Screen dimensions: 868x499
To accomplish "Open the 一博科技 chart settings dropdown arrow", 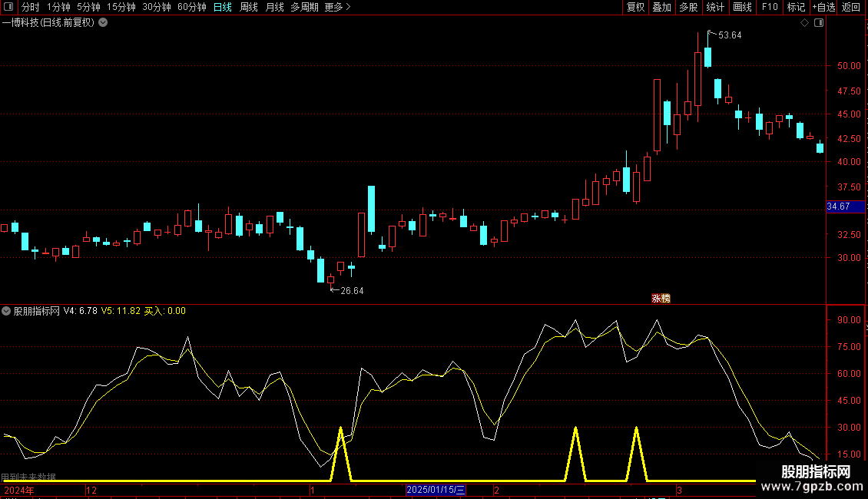I will point(103,23).
